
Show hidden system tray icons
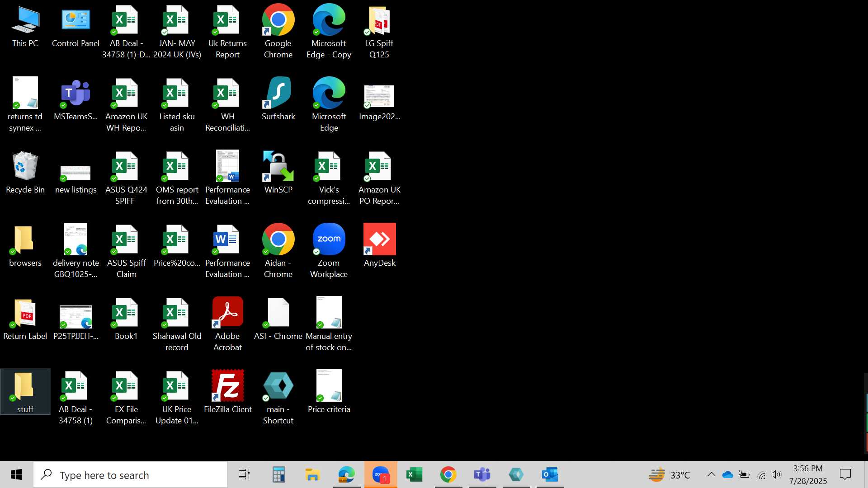tap(711, 474)
